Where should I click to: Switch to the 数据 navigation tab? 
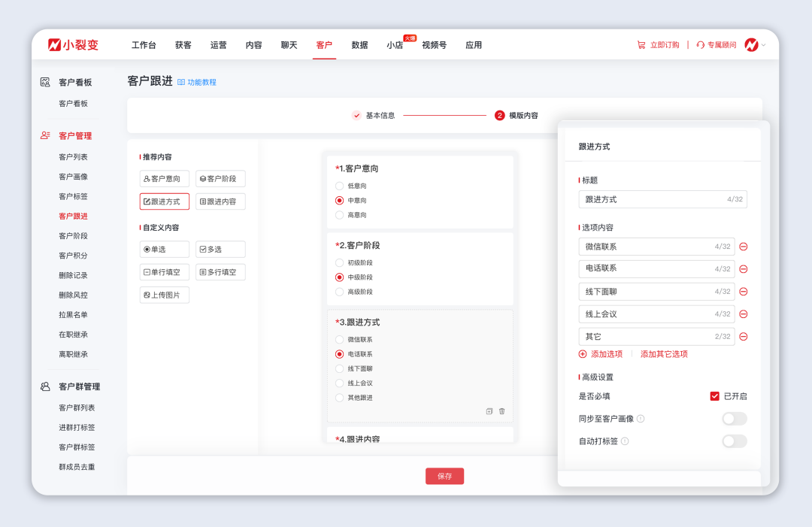(359, 44)
